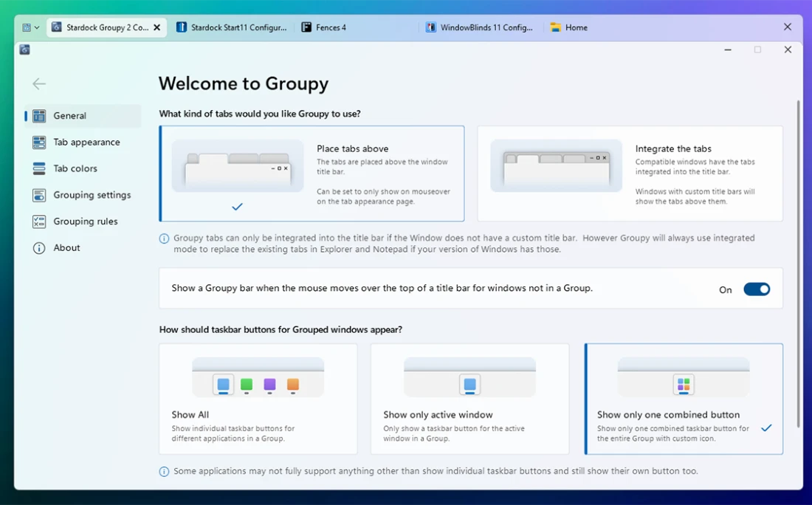Select the Place tabs above option
The image size is (812, 505).
tap(312, 174)
